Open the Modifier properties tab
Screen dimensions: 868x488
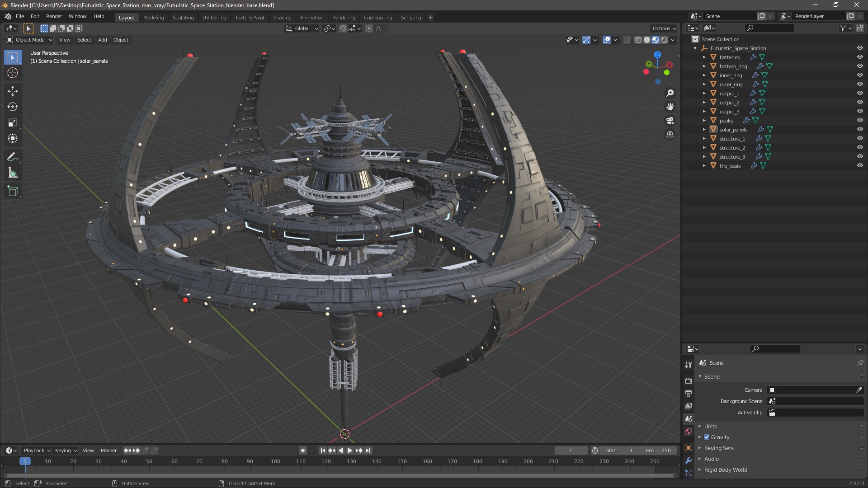(689, 460)
